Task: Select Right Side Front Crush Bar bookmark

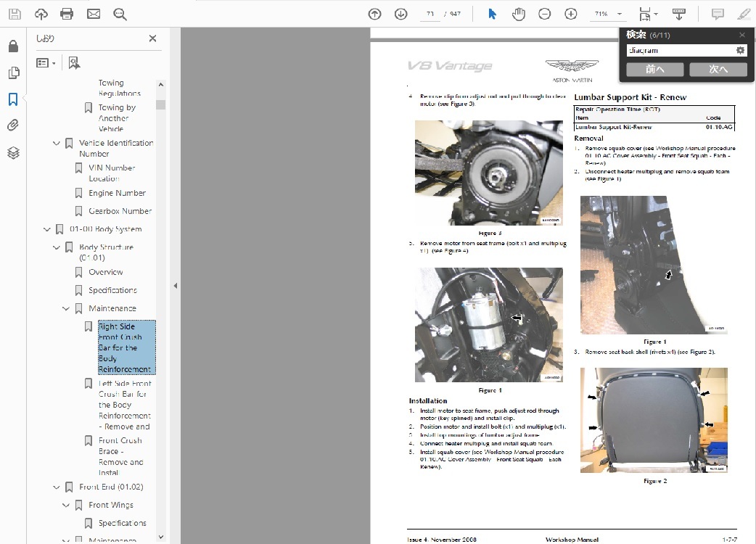Action: click(126, 347)
